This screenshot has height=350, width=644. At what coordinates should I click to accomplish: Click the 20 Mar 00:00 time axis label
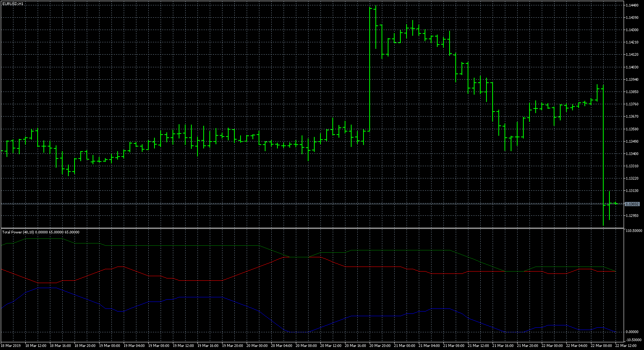pyautogui.click(x=257, y=345)
